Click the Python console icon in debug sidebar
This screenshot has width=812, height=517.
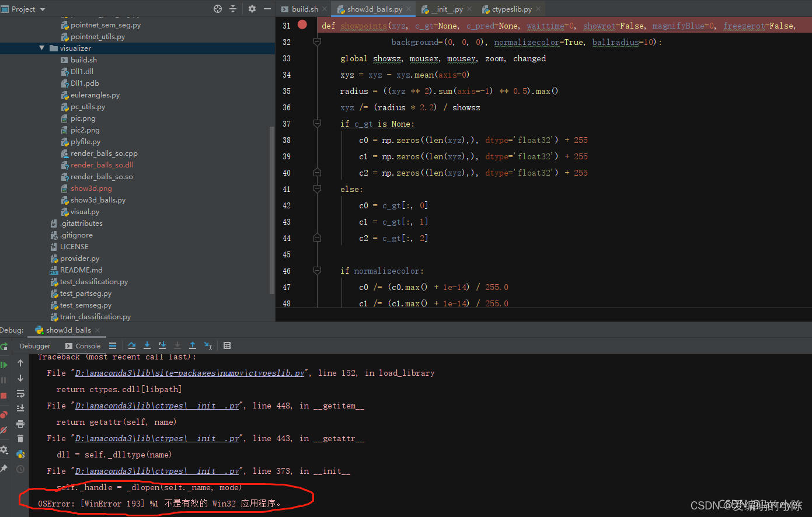coord(20,454)
